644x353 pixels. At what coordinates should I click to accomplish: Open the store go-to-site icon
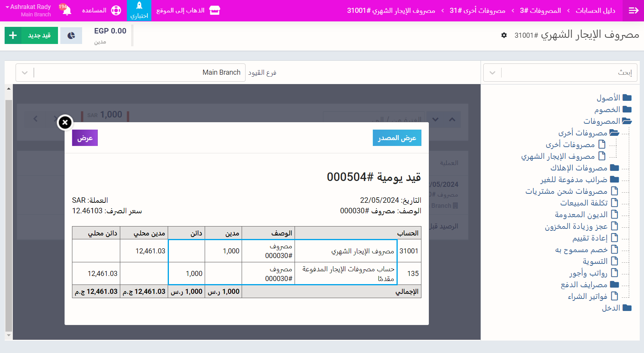(x=214, y=11)
